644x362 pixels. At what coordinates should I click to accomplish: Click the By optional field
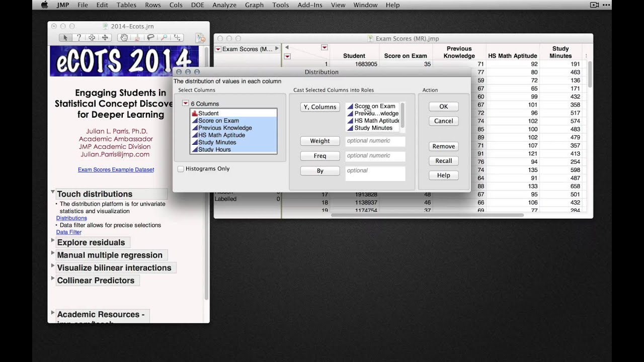tap(375, 173)
